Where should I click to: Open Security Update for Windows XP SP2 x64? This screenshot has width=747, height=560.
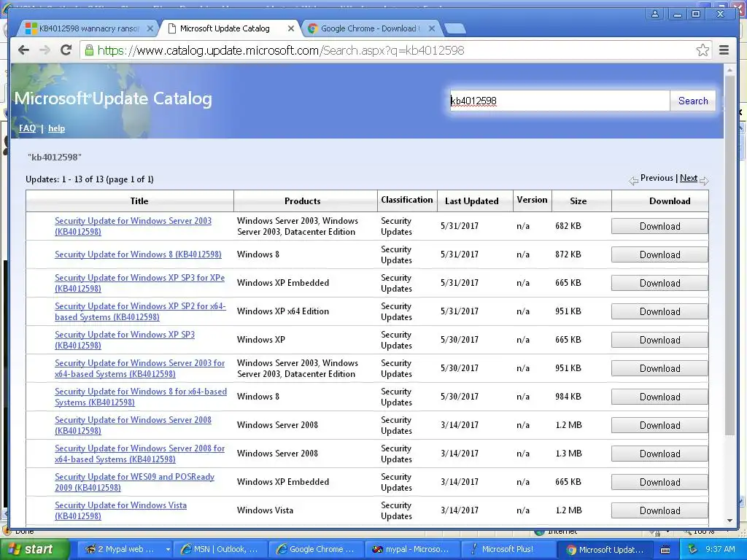(x=140, y=311)
